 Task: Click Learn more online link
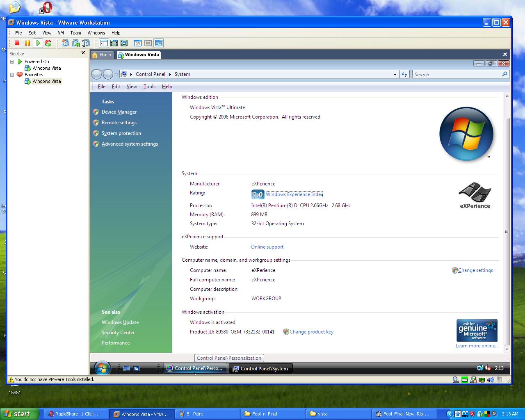tap(477, 346)
